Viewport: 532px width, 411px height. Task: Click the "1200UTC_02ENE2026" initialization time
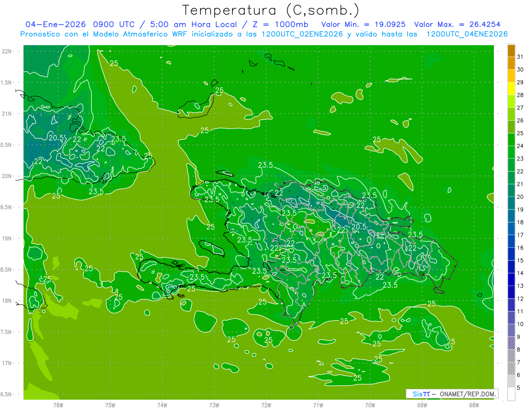click(x=303, y=34)
